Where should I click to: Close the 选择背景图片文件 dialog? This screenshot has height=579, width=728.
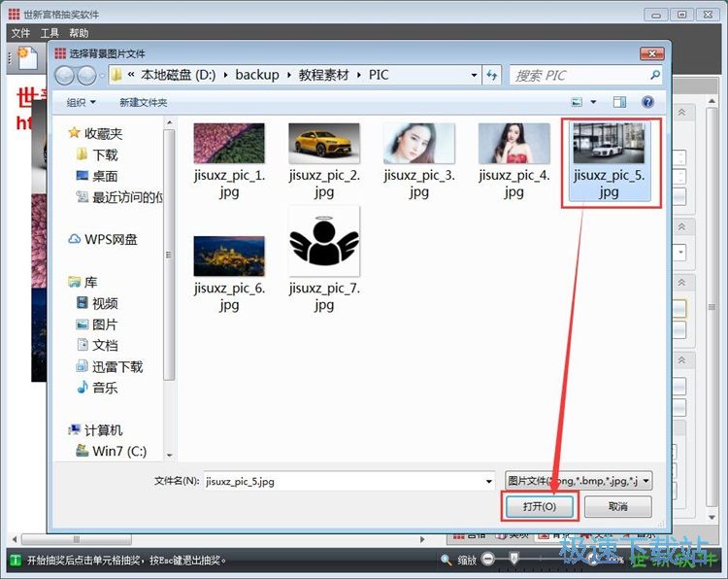pos(652,53)
